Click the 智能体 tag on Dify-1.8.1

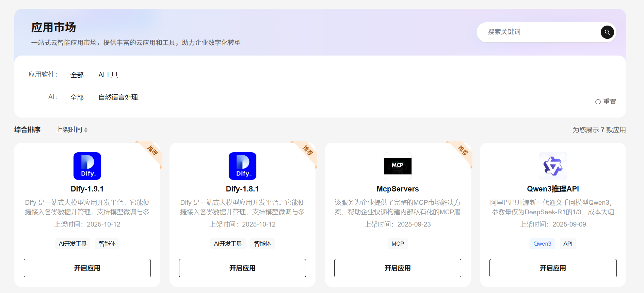tap(262, 244)
